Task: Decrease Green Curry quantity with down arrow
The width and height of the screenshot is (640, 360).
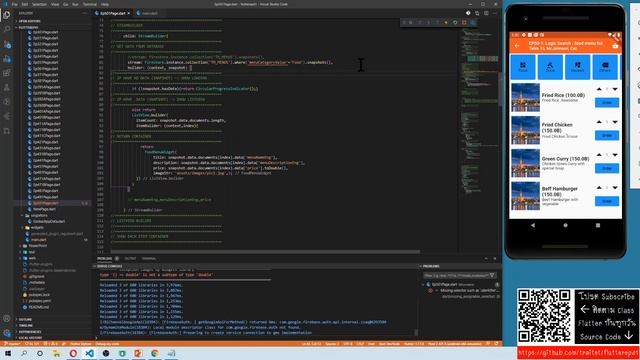Action: (x=615, y=155)
